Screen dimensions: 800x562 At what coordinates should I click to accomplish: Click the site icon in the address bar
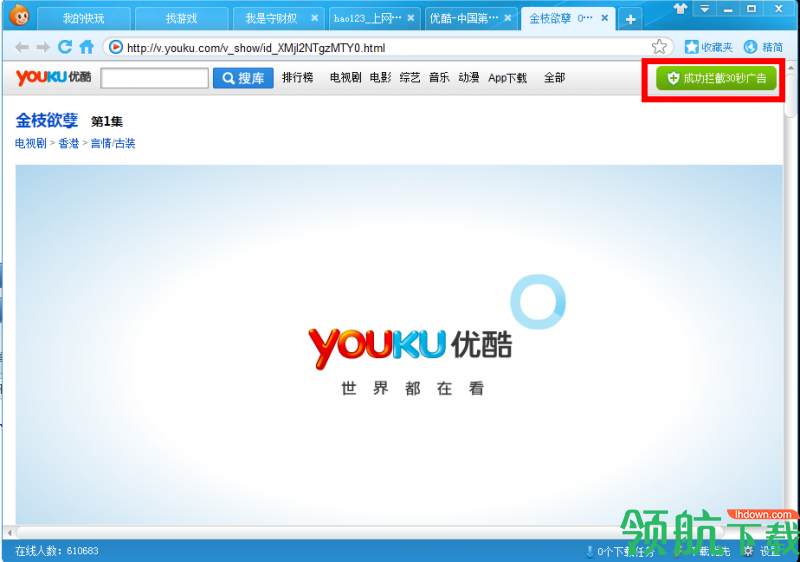(x=116, y=47)
